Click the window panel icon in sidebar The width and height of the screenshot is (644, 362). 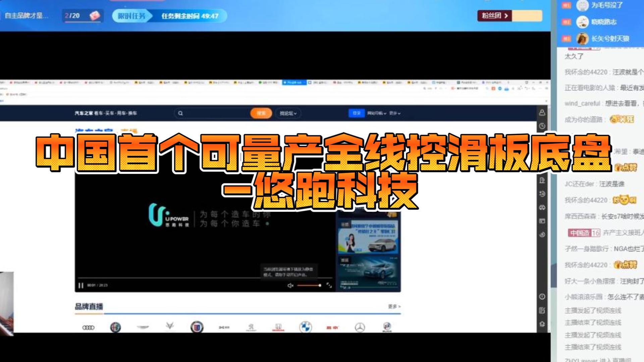click(x=542, y=221)
